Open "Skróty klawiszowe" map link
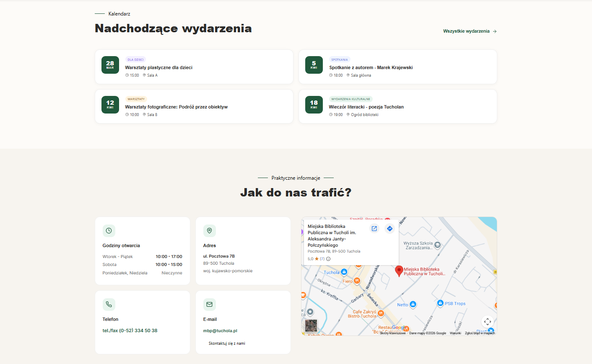Viewport: 592px width, 364px height. (x=393, y=333)
